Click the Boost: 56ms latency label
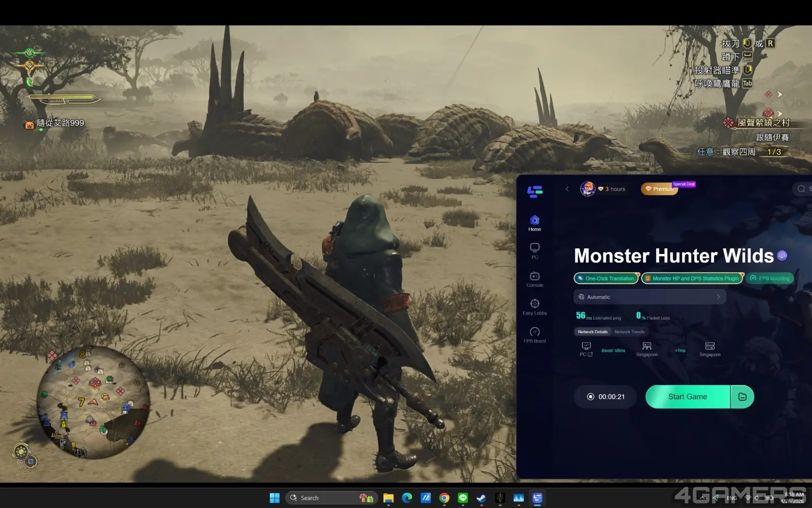 613,351
